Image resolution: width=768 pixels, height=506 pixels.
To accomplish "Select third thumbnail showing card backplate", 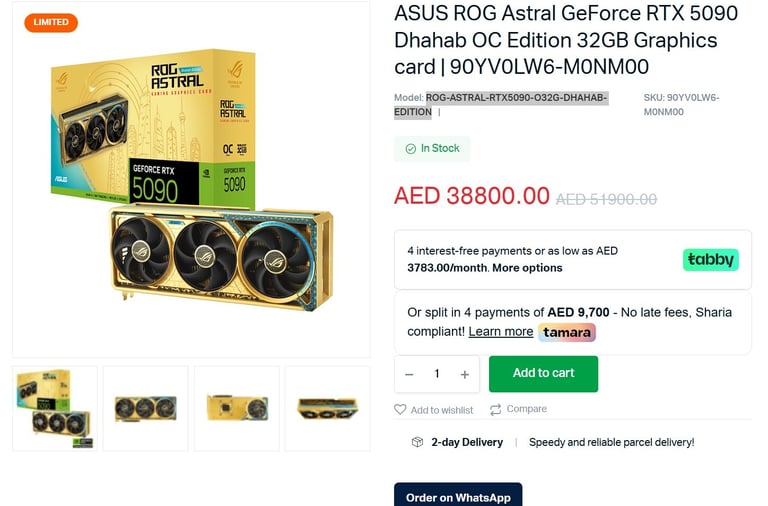I will tap(237, 409).
